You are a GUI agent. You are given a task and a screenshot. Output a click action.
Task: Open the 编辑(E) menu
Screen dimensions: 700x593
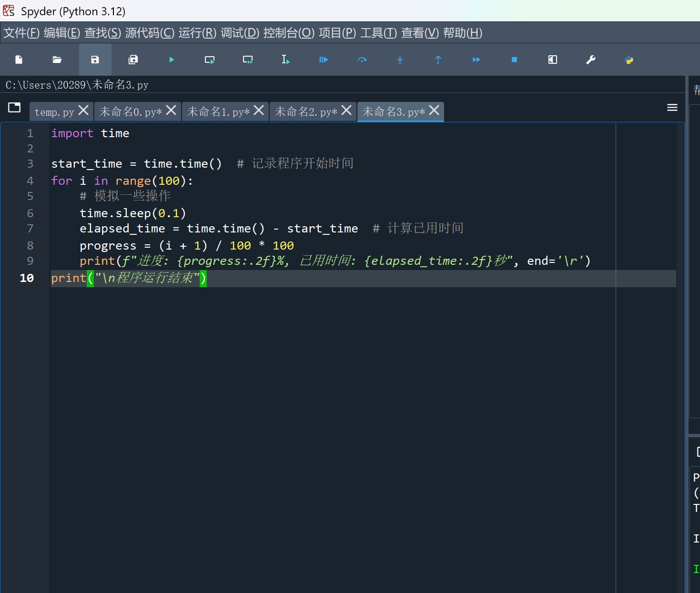[x=62, y=33]
